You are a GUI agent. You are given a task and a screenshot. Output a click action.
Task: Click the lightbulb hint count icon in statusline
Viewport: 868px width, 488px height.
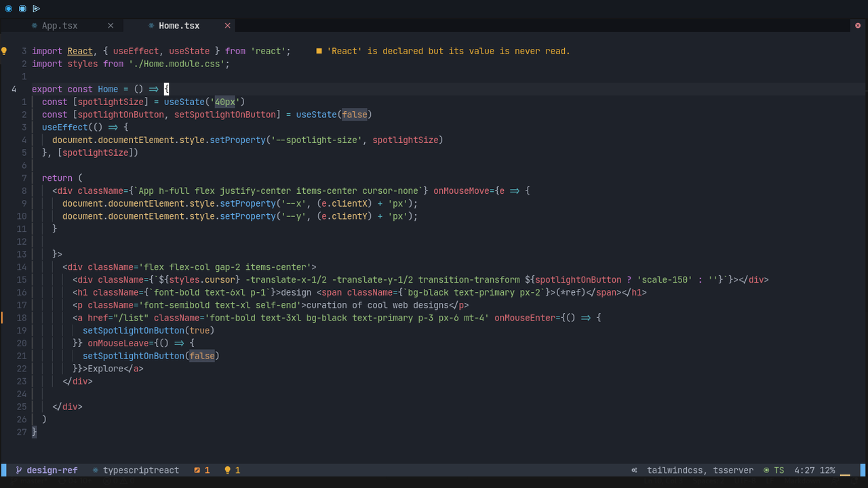coord(228,470)
